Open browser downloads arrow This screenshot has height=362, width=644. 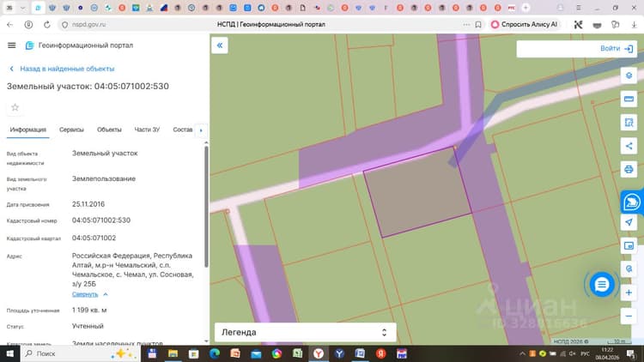click(x=634, y=25)
